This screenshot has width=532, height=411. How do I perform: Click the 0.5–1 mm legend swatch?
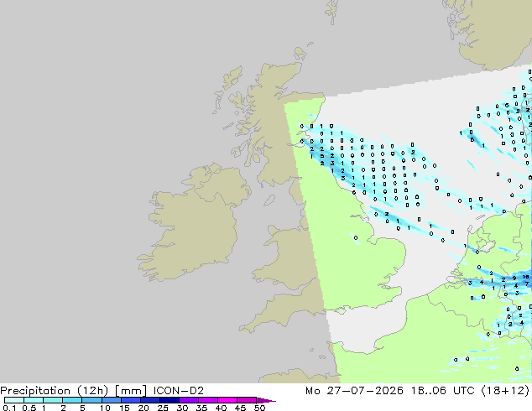point(34,400)
